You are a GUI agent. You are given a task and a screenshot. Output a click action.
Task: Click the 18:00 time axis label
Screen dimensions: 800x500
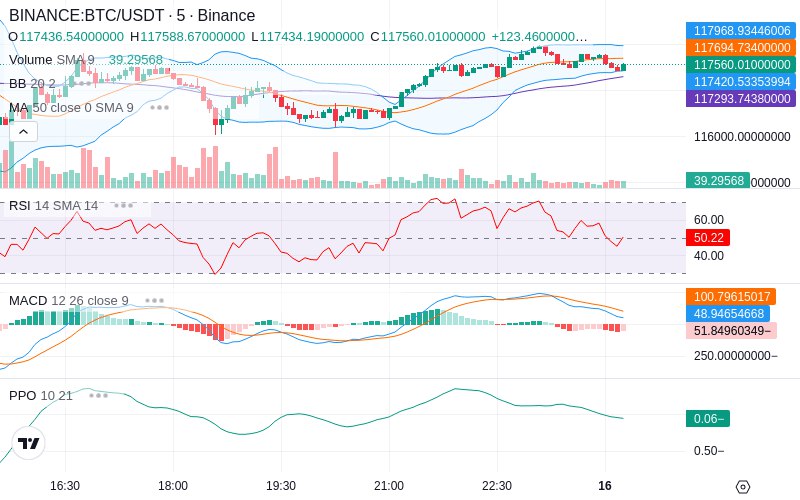[x=173, y=486]
